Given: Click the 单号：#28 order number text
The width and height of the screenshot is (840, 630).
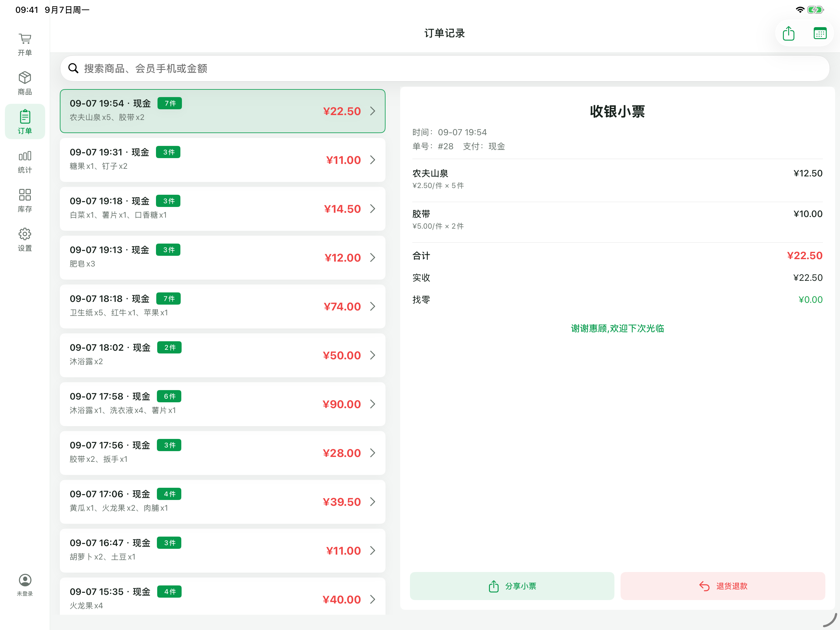Looking at the screenshot, I should coord(433,147).
